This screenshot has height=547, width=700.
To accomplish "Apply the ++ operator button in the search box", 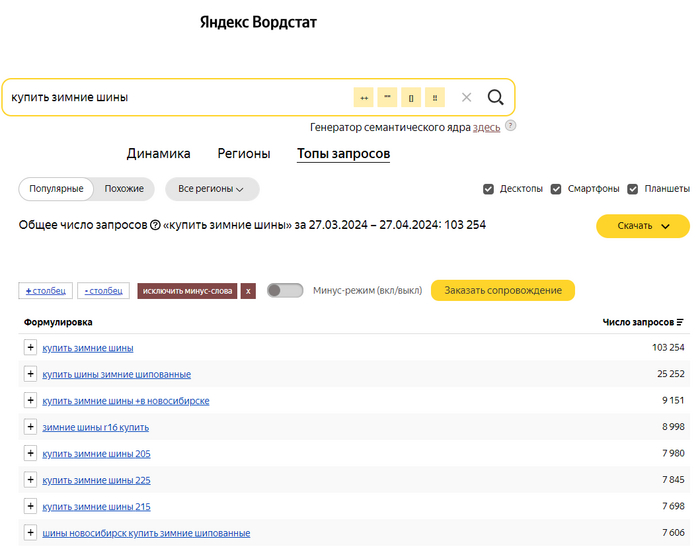I will click(x=363, y=97).
